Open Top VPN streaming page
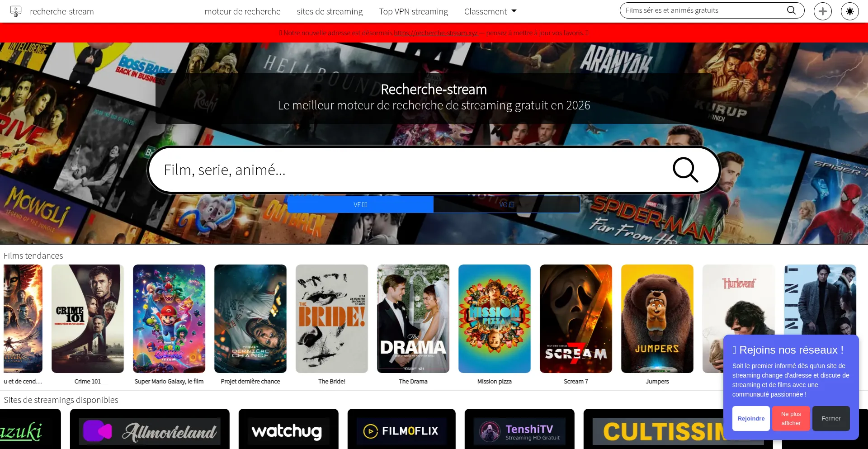 pos(413,11)
